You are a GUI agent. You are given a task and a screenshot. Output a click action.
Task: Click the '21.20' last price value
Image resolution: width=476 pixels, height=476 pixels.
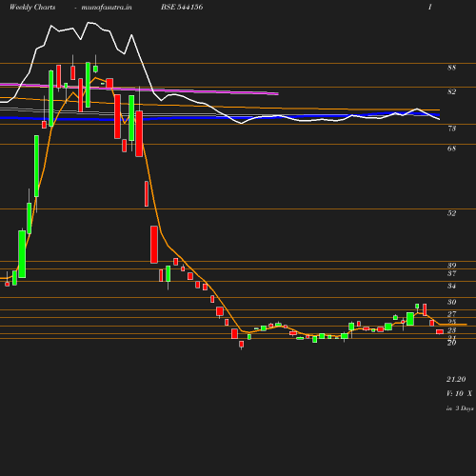tap(456, 379)
